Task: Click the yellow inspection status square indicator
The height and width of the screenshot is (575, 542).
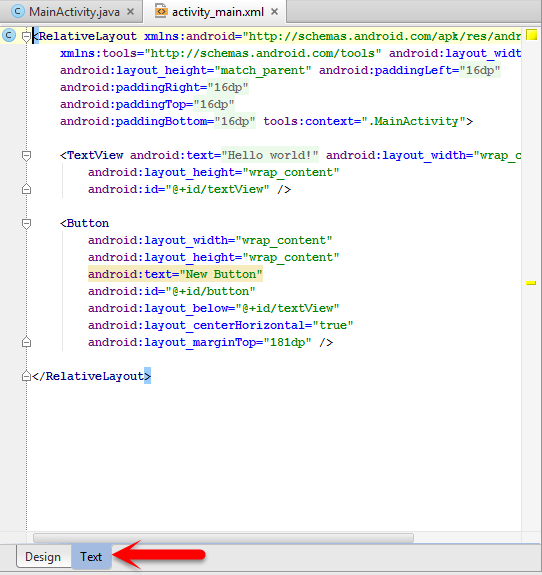Action: click(531, 35)
